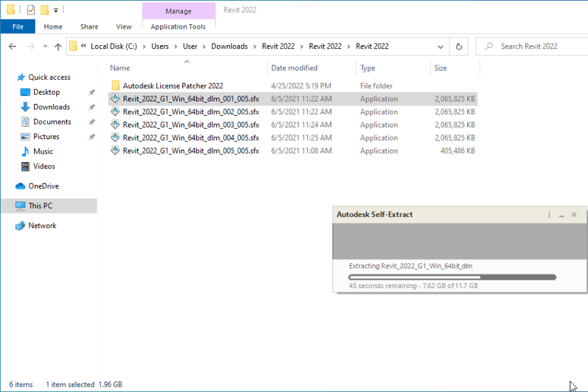
Task: Click the info icon in Autodesk Self-Extract
Action: [x=549, y=215]
